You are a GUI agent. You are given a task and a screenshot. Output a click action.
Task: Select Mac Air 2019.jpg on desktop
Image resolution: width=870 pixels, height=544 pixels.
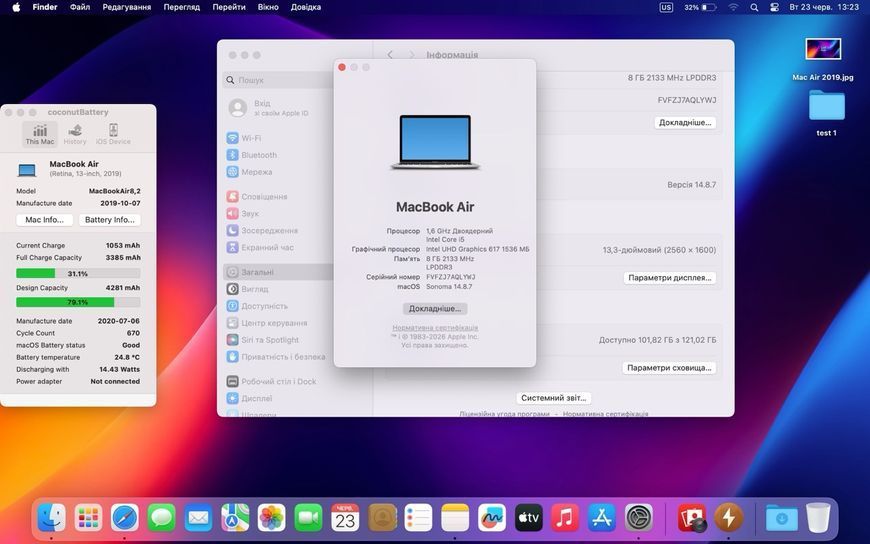823,59
